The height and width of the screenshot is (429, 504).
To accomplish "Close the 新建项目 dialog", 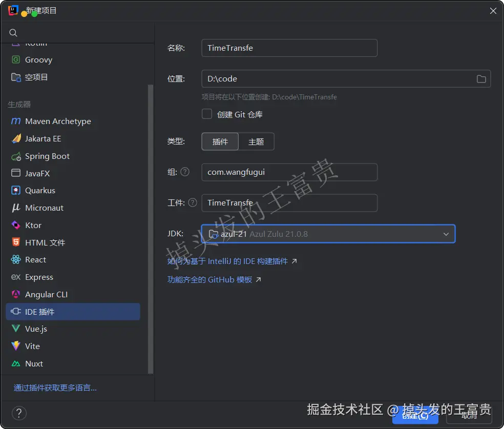I will click(493, 11).
